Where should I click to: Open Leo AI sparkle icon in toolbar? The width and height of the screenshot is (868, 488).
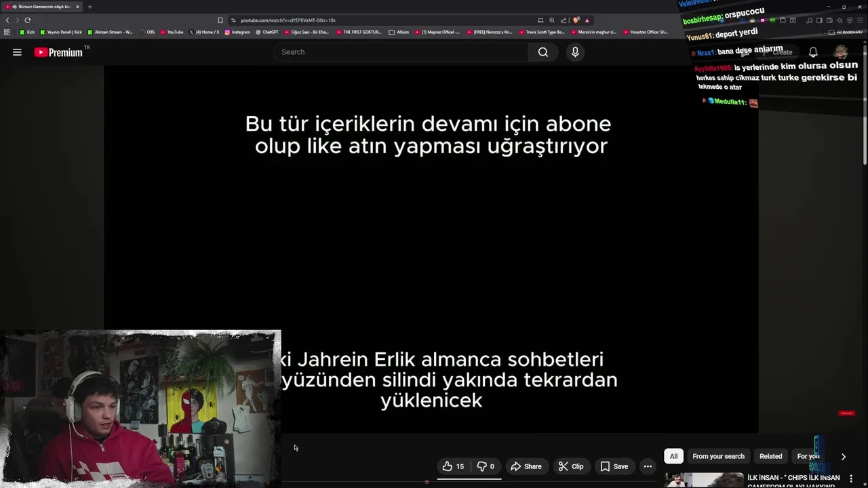(x=840, y=20)
